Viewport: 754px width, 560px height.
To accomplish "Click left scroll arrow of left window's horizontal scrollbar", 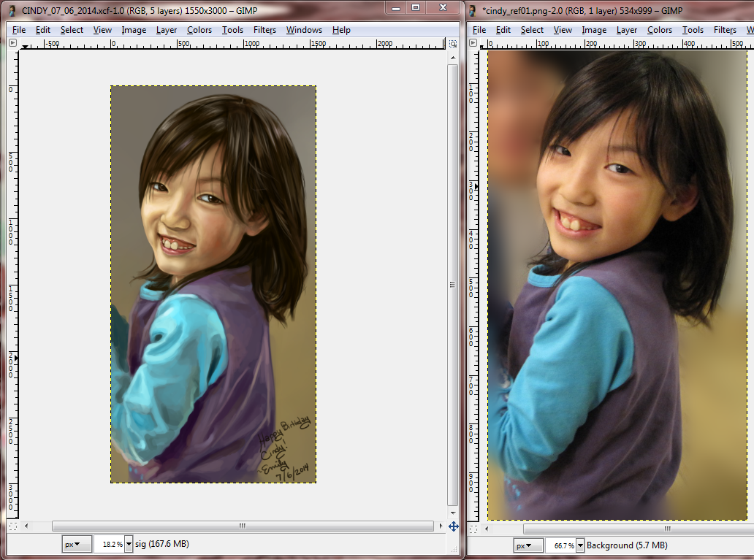I will 27,526.
